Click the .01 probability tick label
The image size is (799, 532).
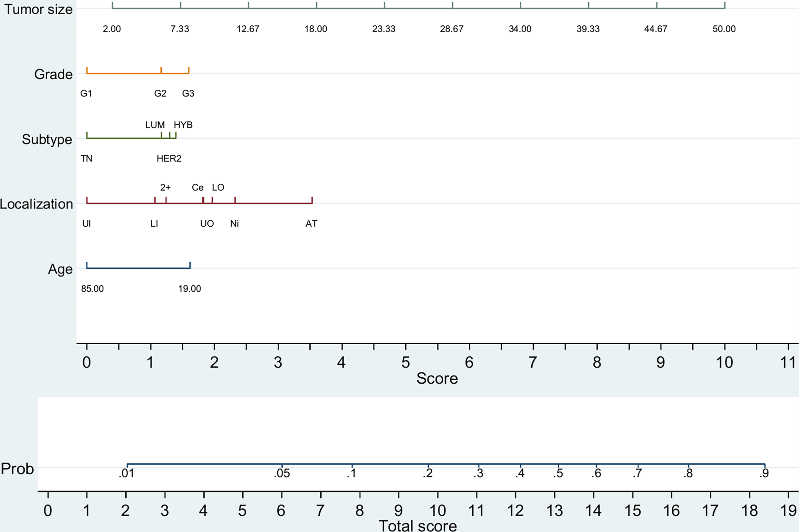pyautogui.click(x=126, y=473)
